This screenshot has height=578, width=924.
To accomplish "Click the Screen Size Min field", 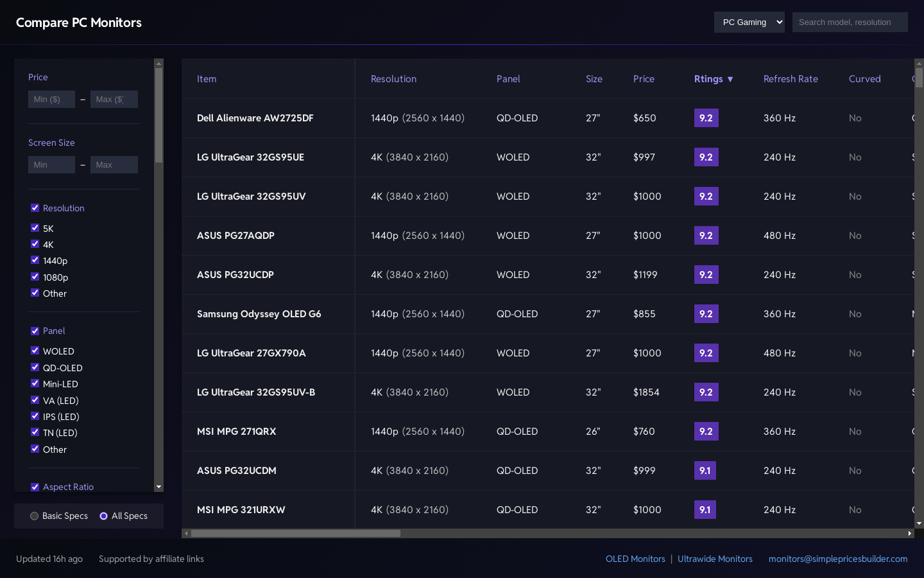I will [x=51, y=164].
